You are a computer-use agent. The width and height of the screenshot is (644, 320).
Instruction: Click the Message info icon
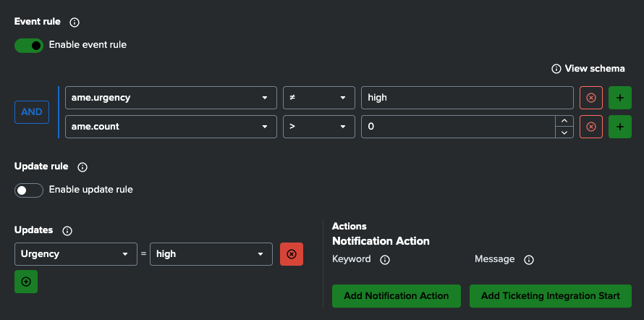tap(529, 260)
